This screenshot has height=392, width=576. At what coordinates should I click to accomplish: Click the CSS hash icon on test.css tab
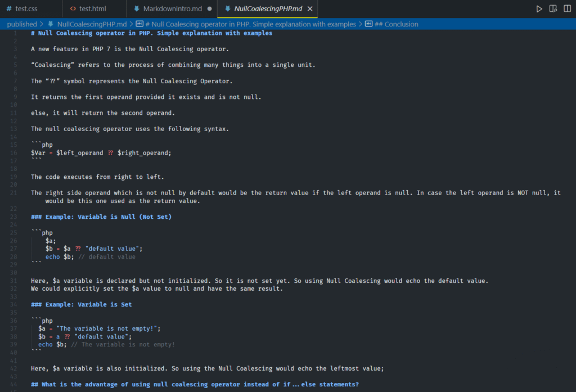point(8,9)
